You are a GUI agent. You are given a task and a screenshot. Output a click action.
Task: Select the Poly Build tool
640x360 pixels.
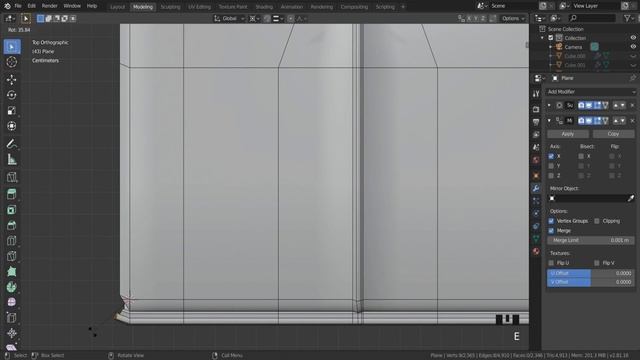(x=12, y=272)
